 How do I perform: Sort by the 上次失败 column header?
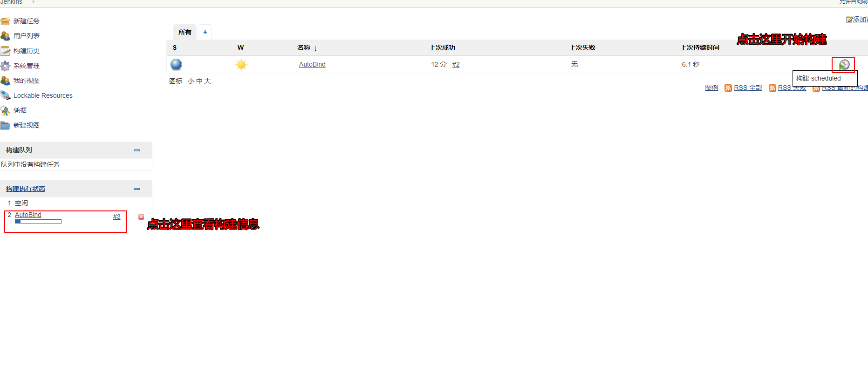point(582,47)
